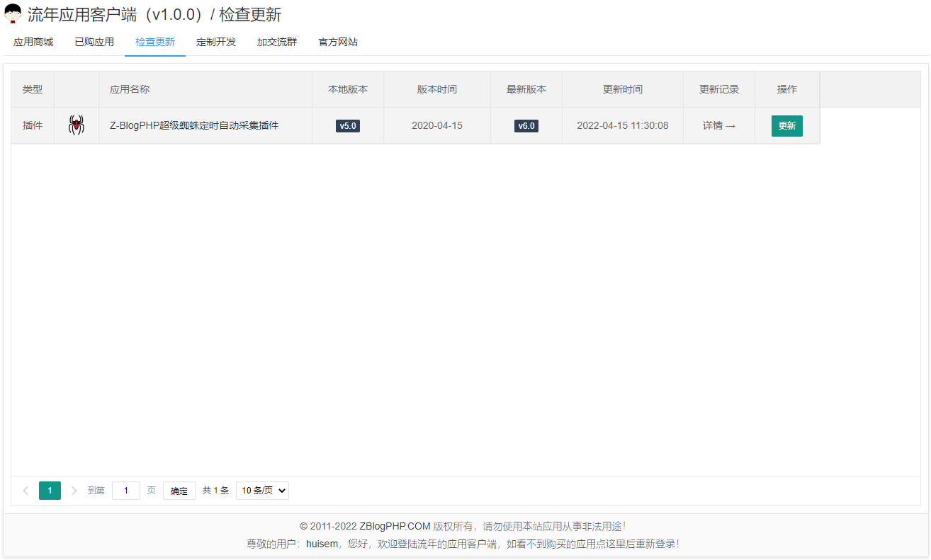Viewport: 931px width, 560px height.
Task: Click the 确定 pagination button
Action: click(179, 491)
